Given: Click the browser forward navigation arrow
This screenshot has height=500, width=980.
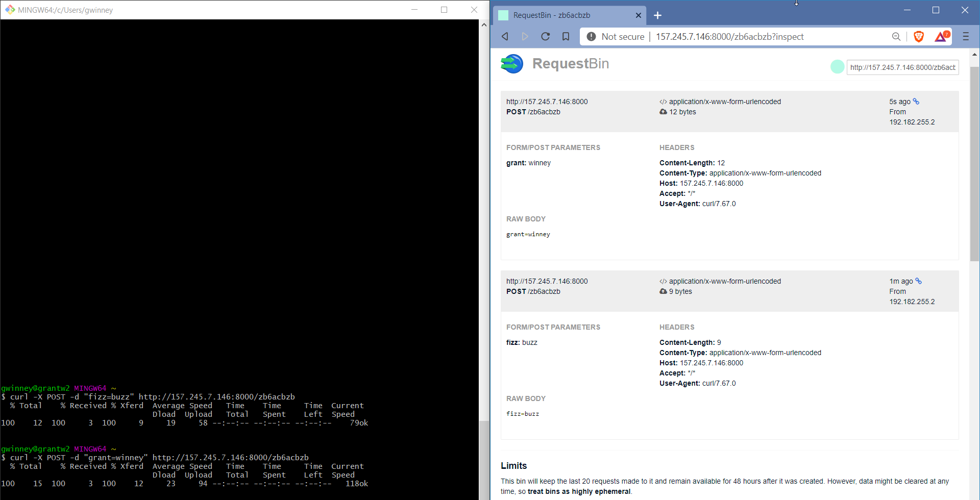Looking at the screenshot, I should click(525, 36).
